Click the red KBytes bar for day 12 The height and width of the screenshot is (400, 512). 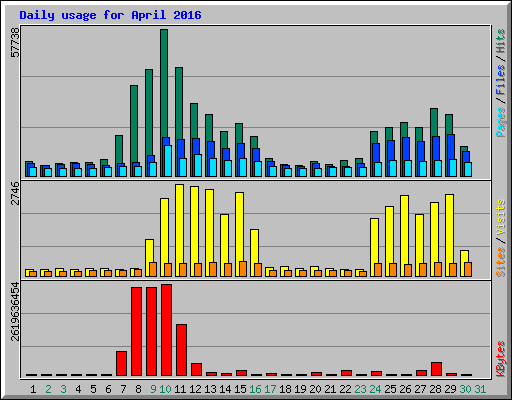[x=196, y=370]
